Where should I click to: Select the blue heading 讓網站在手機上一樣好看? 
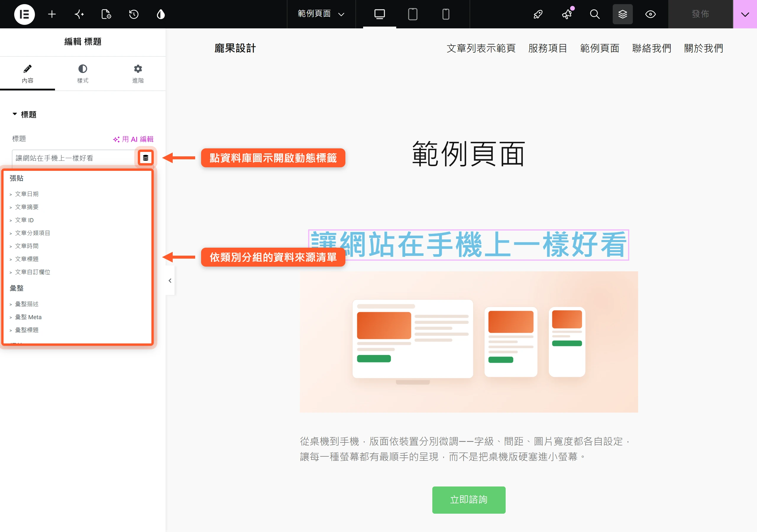click(x=468, y=245)
